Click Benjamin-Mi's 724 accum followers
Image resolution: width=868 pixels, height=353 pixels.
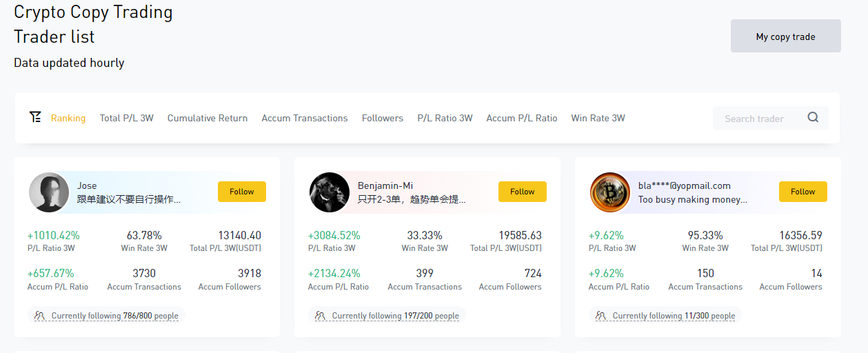click(533, 273)
